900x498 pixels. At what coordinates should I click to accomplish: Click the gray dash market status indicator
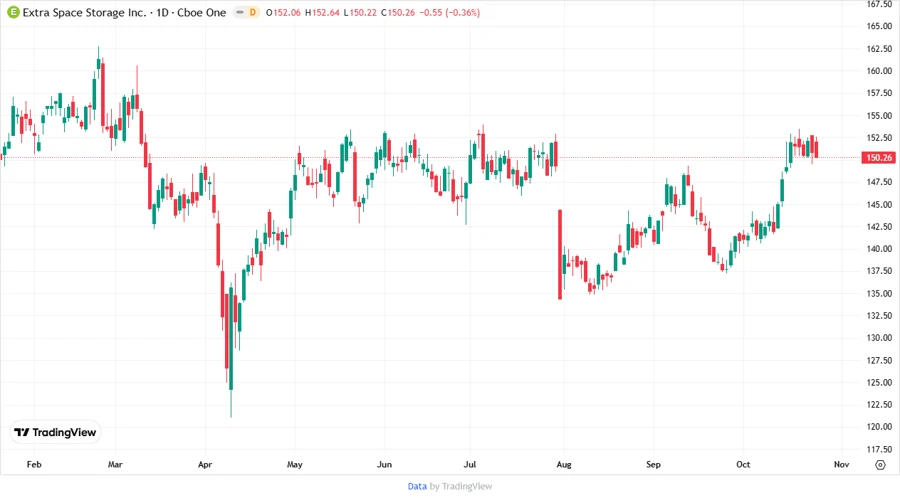[240, 12]
